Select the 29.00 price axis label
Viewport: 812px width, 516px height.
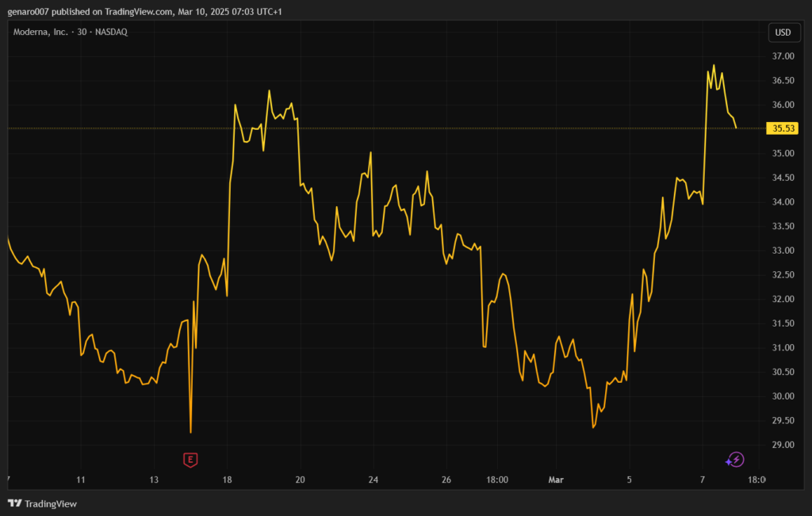pyautogui.click(x=782, y=445)
